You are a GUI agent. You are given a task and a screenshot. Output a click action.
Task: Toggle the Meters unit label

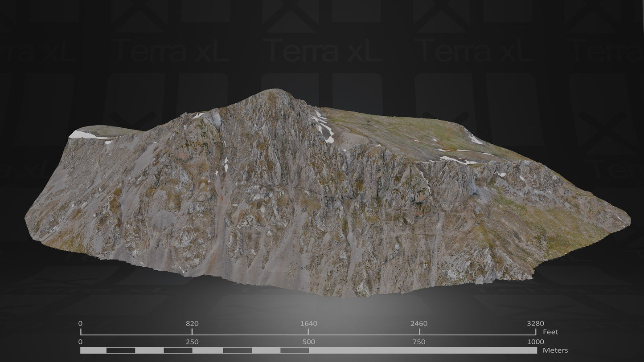tap(554, 351)
